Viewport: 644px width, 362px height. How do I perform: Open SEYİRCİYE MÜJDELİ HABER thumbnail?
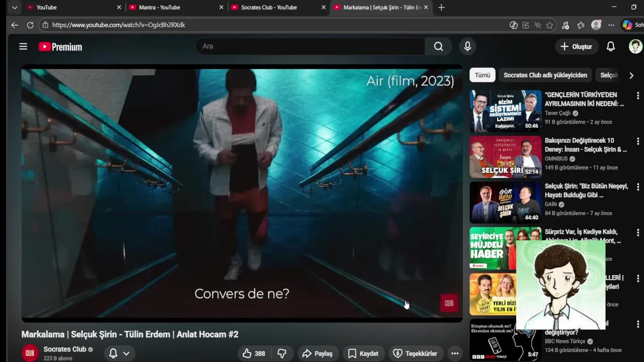coord(493,248)
